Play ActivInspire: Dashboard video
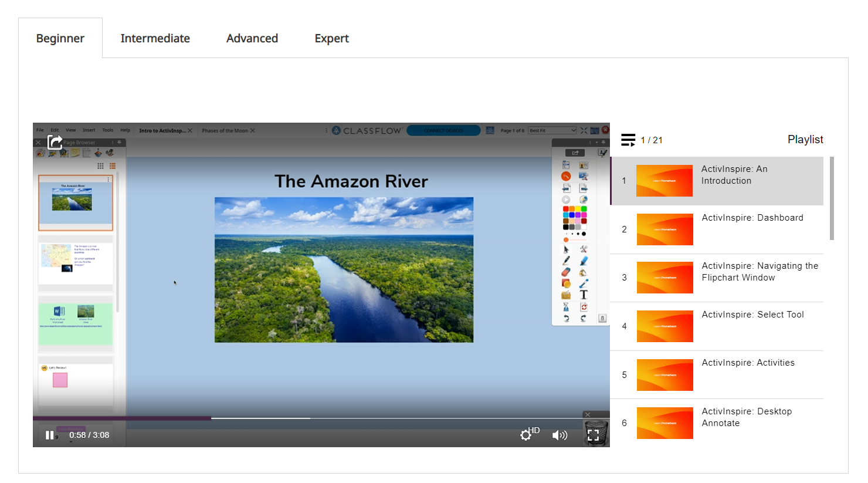The image size is (868, 483). (x=752, y=218)
